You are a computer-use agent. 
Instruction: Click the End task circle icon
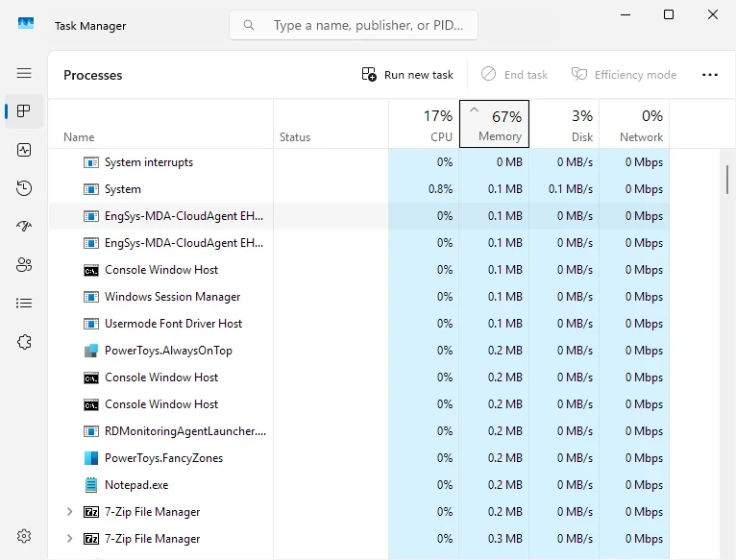point(489,74)
